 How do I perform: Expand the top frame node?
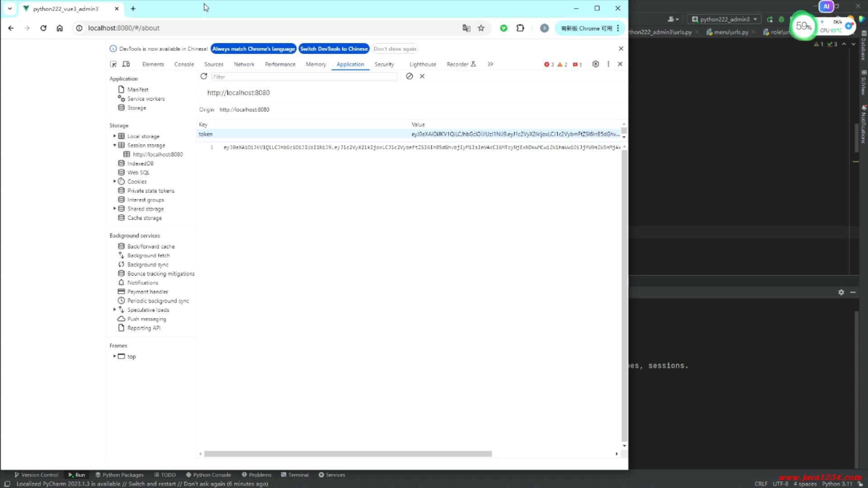(114, 356)
